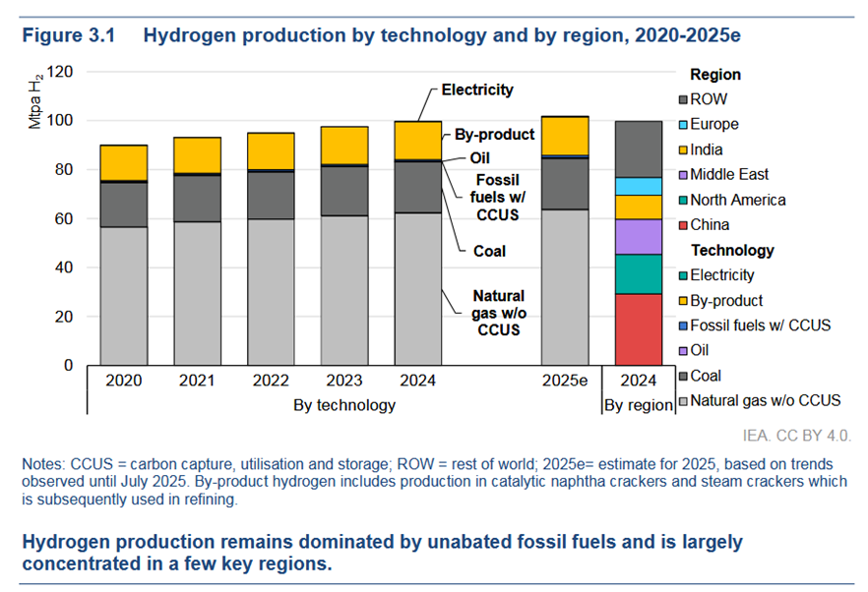
Task: Click the dark gray coal segment of 2022 bar
Action: (271, 195)
